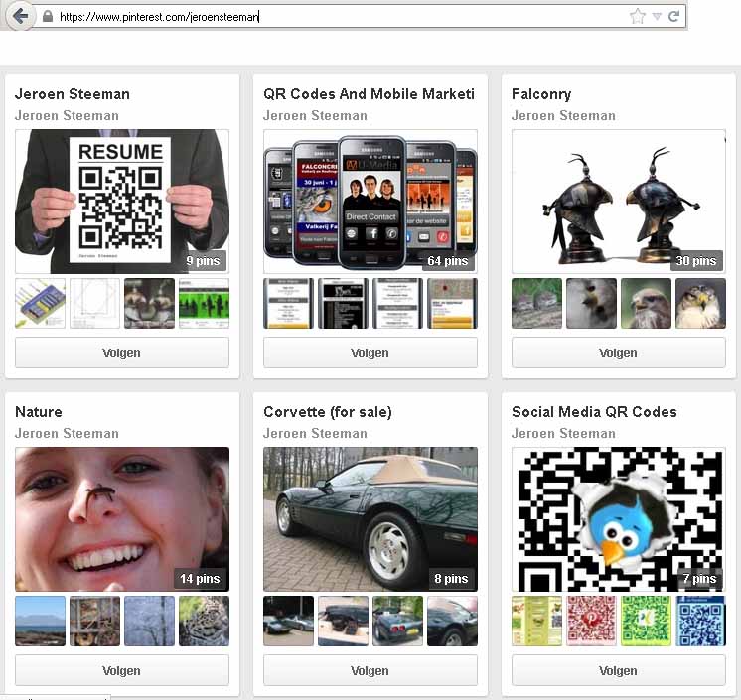The height and width of the screenshot is (700, 741).
Task: Click Jeroen Steeman author name under Nature
Action: [67, 433]
